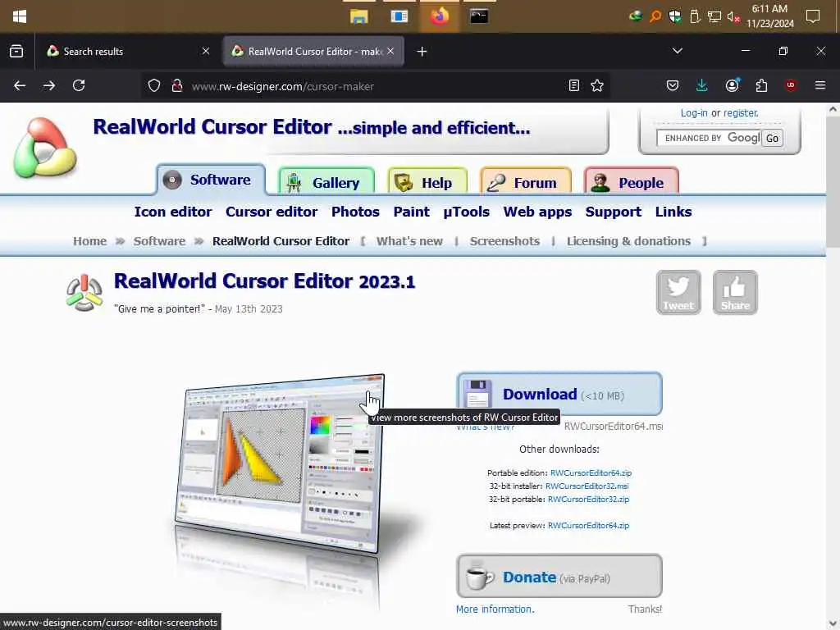Reload the current page

(79, 85)
